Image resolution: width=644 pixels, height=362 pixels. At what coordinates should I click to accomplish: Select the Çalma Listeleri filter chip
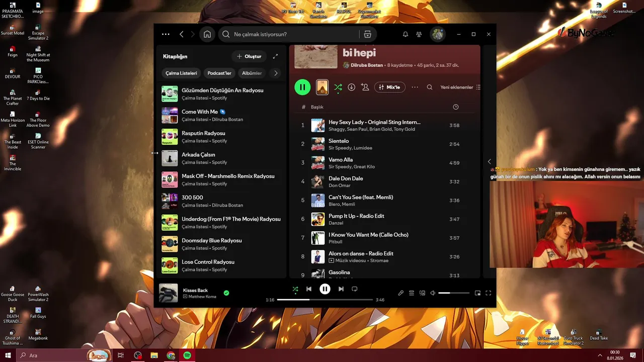click(x=181, y=73)
